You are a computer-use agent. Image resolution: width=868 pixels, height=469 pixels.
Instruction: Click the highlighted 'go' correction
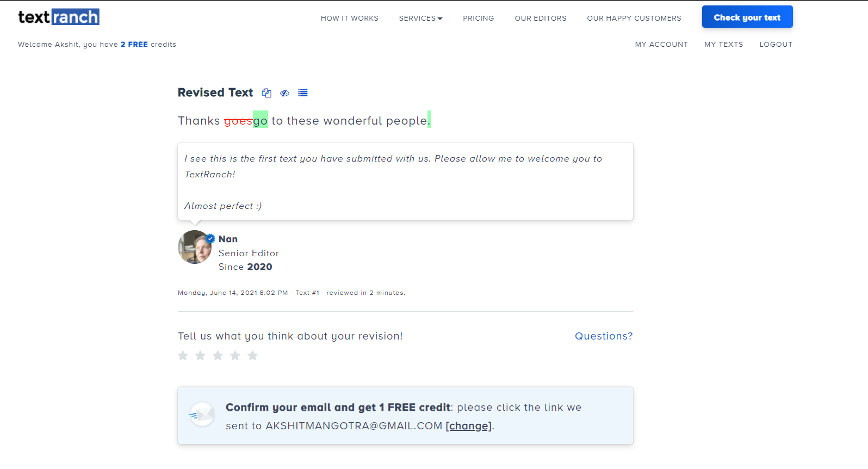[x=259, y=120]
